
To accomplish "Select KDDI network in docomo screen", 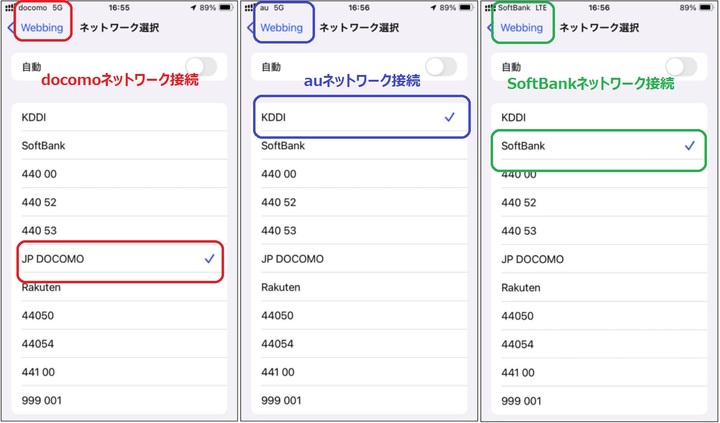I will point(119,118).
